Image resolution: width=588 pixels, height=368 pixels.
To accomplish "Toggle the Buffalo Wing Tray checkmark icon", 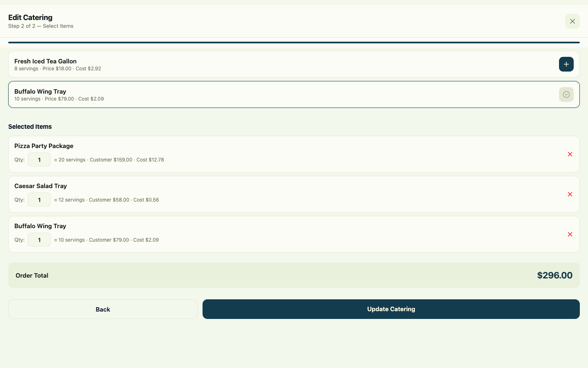I will tap(566, 94).
